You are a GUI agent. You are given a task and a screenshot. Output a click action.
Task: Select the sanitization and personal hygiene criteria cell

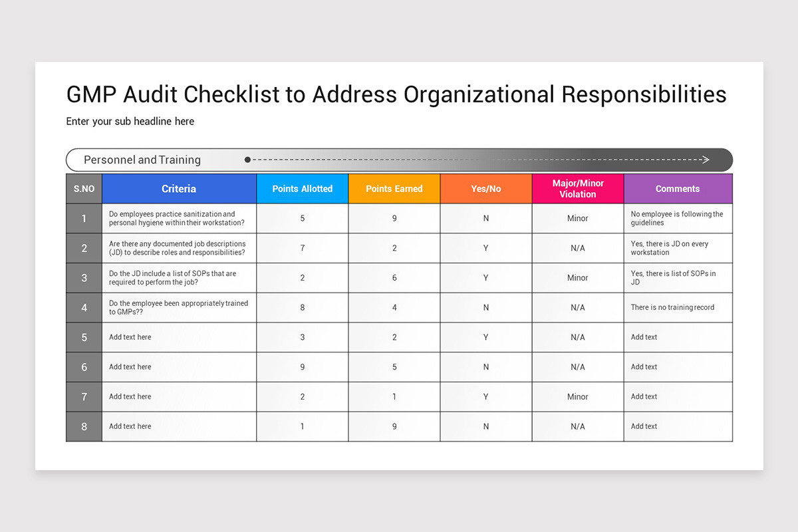click(176, 218)
